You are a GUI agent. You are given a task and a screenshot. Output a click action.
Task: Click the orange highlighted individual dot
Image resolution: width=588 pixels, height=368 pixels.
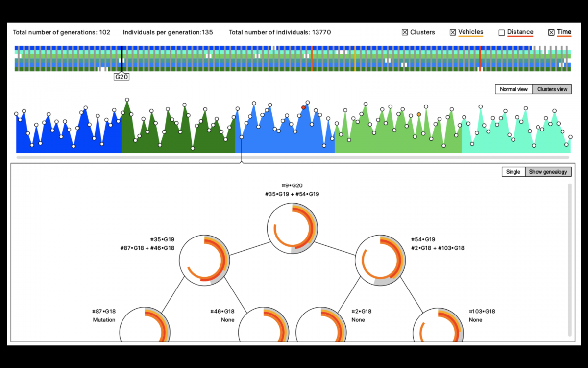point(419,114)
